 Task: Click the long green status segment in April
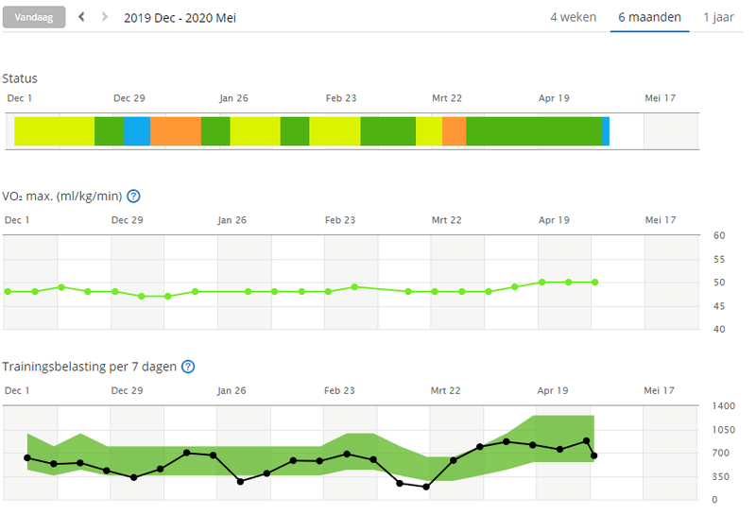[534, 131]
